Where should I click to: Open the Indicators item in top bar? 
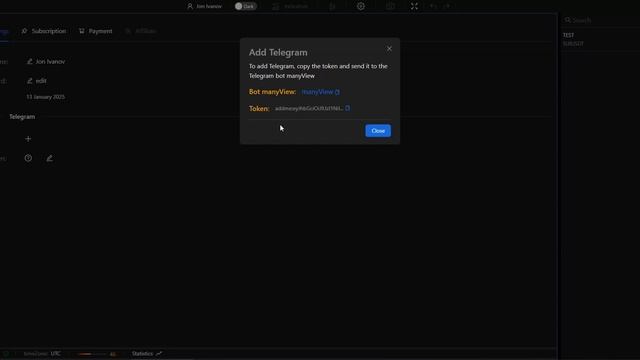click(x=290, y=6)
